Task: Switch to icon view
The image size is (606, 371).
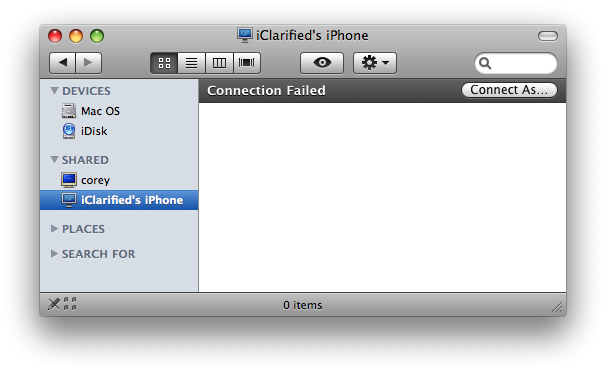Action: (164, 63)
